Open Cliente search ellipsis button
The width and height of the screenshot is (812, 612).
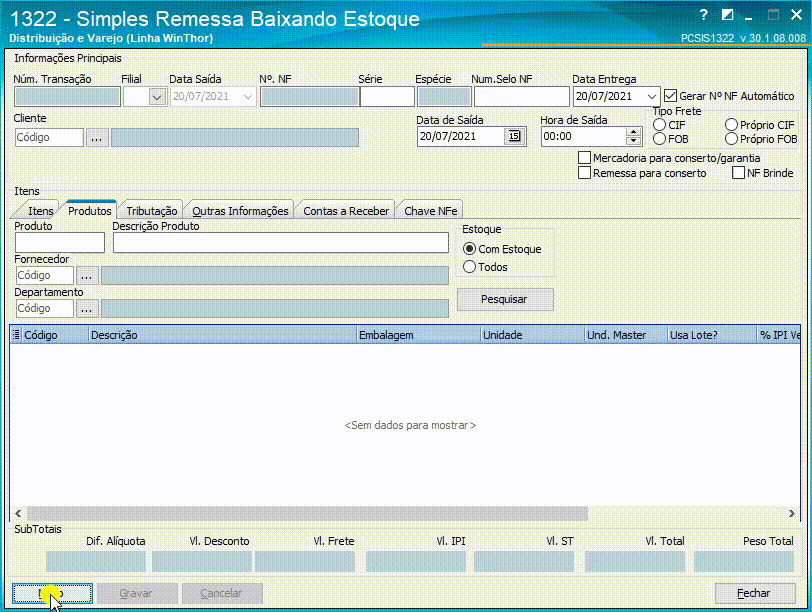[x=97, y=138]
